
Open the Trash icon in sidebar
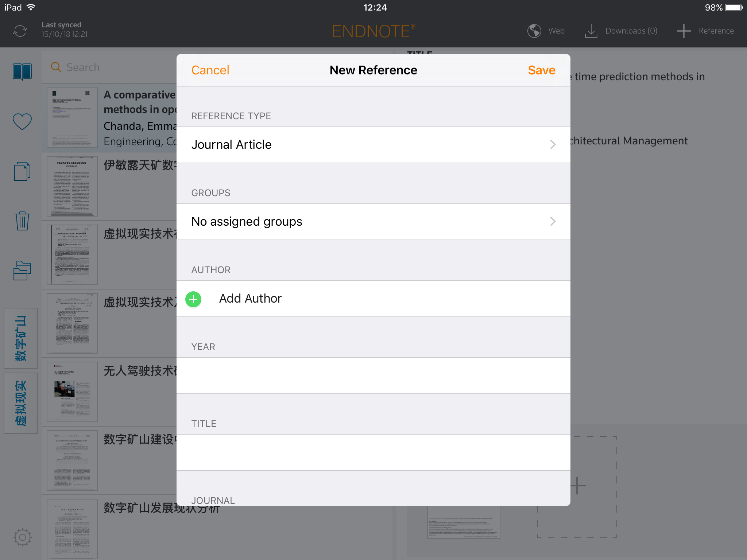(22, 221)
